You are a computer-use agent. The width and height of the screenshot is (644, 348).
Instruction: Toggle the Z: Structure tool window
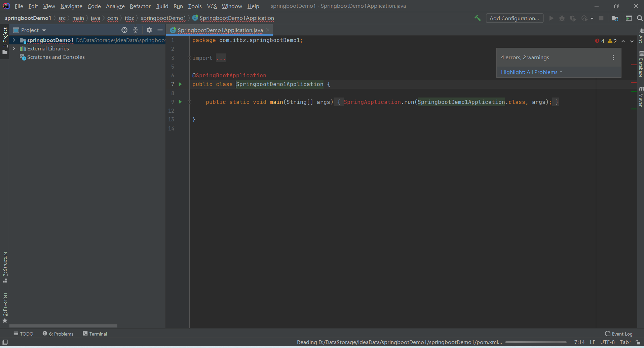(5, 267)
